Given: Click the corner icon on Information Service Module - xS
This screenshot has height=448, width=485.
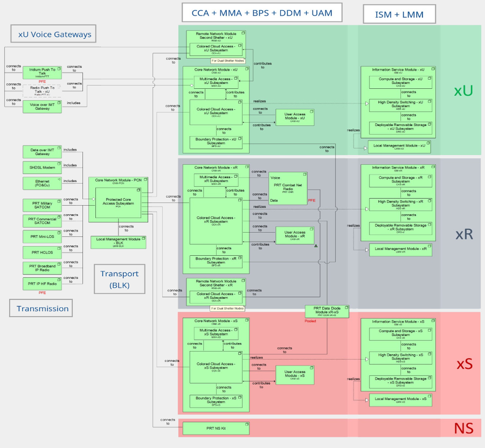Looking at the screenshot, I should 432,321.
